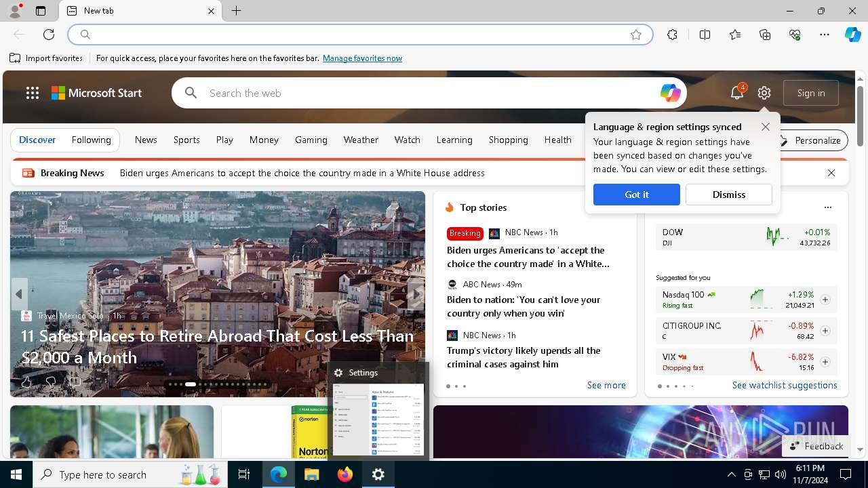The height and width of the screenshot is (488, 868).
Task: Add CITIGROUP INC. to watchlist
Action: (x=825, y=331)
